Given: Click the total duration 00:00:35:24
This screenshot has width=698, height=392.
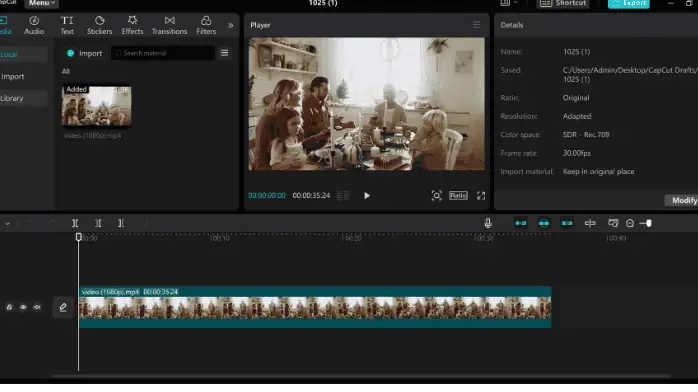Looking at the screenshot, I should click(311, 196).
